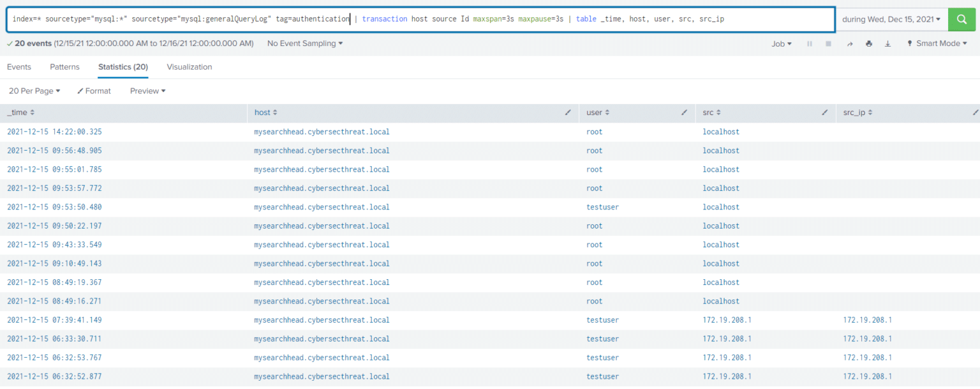Print the search results
This screenshot has height=389, width=980.
[x=869, y=43]
